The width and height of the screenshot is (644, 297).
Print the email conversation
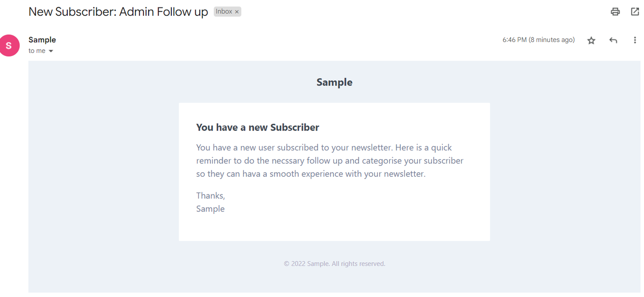click(615, 12)
